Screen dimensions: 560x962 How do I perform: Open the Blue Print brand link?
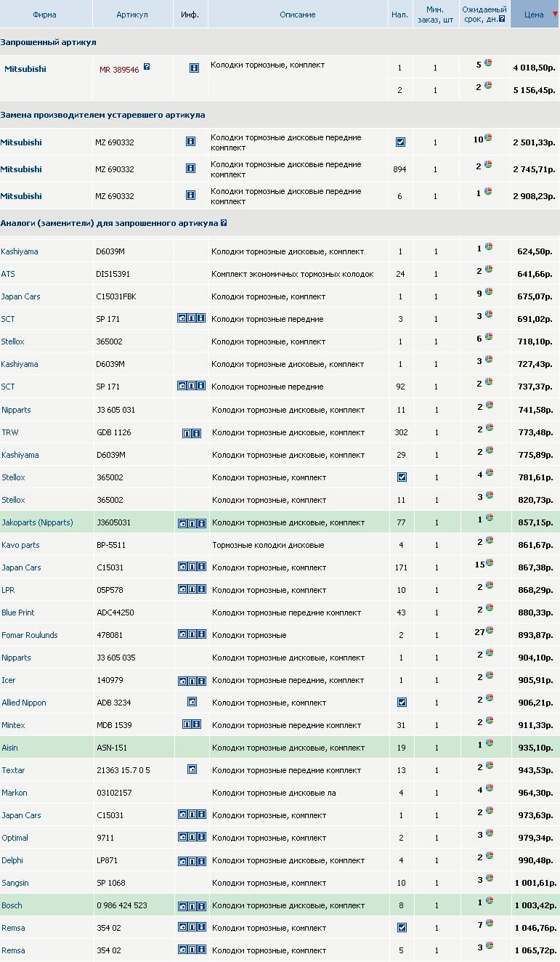point(18,613)
